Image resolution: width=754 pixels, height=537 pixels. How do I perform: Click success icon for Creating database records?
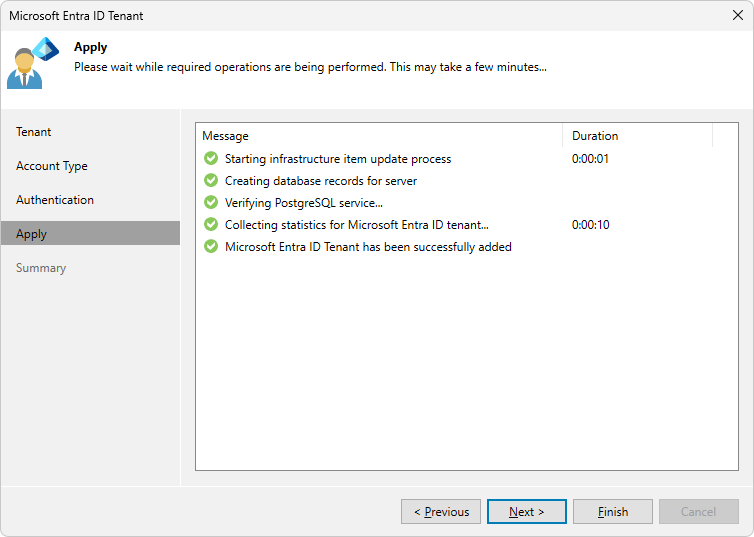coord(211,180)
